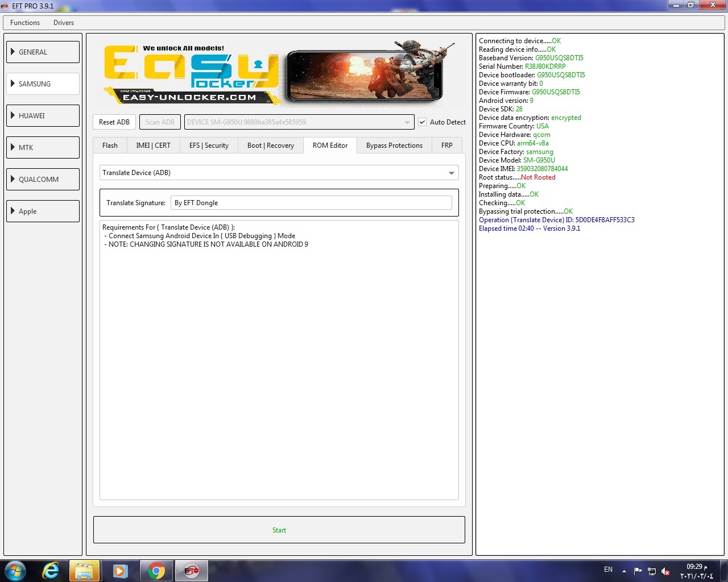
Task: Click the Serial Number R38JB0KDRRP value
Action: 545,66
